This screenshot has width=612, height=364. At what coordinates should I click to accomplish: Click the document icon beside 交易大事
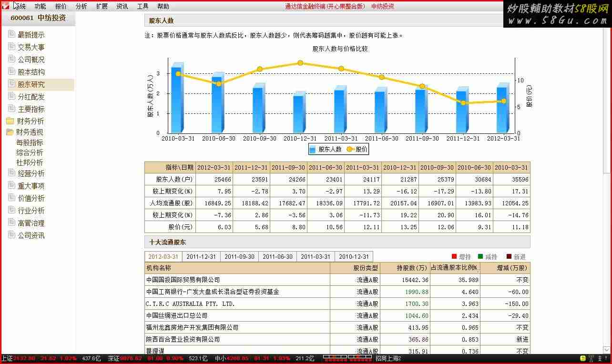coord(11,47)
